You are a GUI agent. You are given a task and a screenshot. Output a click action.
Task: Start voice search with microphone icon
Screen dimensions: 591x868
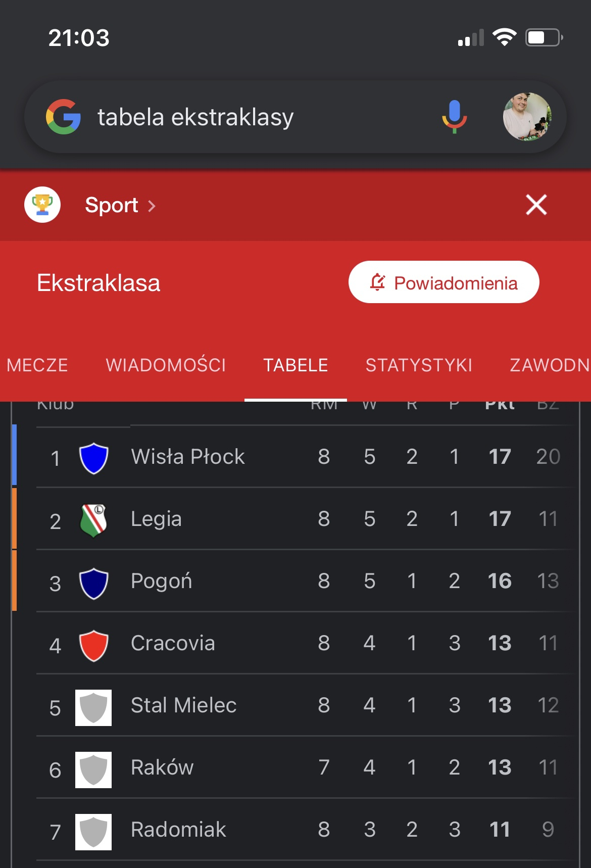[x=454, y=117]
